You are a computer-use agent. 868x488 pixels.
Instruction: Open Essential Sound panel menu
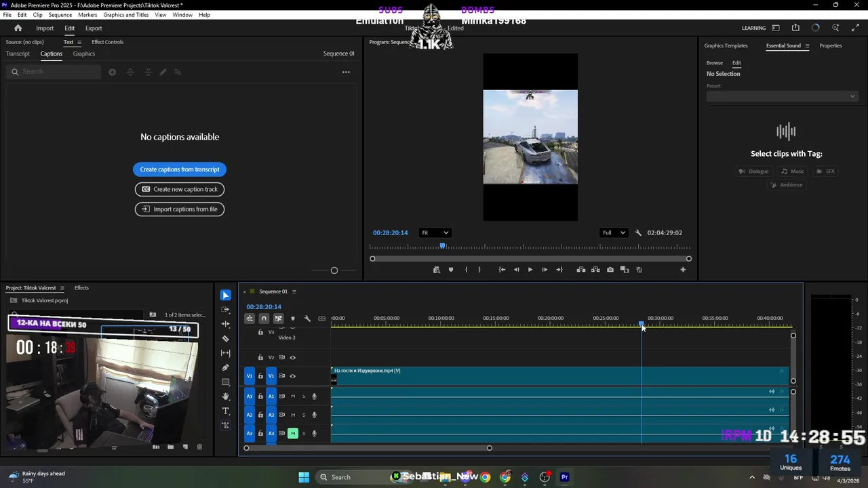(x=807, y=46)
